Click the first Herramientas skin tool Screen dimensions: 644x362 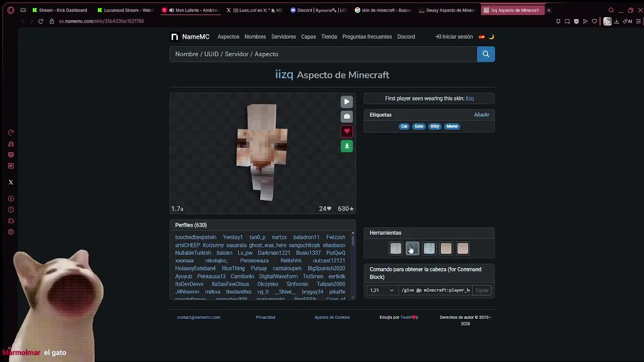(x=395, y=248)
